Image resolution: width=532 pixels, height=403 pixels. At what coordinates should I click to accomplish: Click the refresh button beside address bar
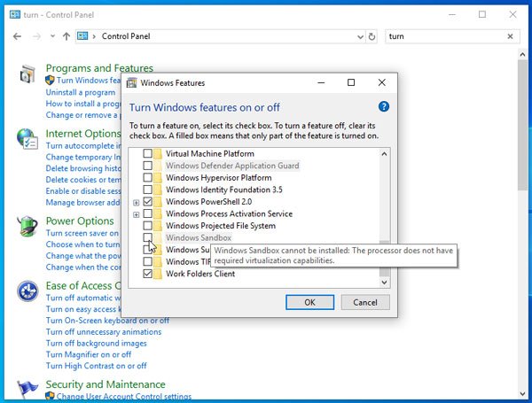pyautogui.click(x=372, y=37)
